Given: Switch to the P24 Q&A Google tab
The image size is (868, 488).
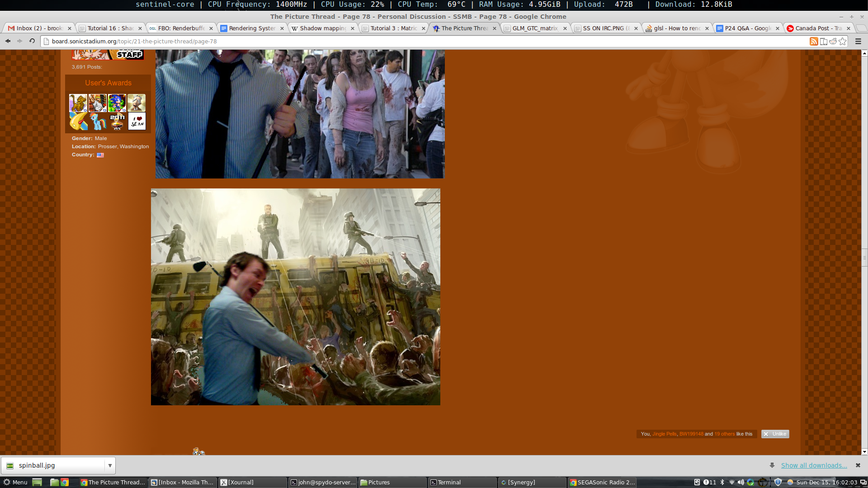Looking at the screenshot, I should tap(747, 28).
